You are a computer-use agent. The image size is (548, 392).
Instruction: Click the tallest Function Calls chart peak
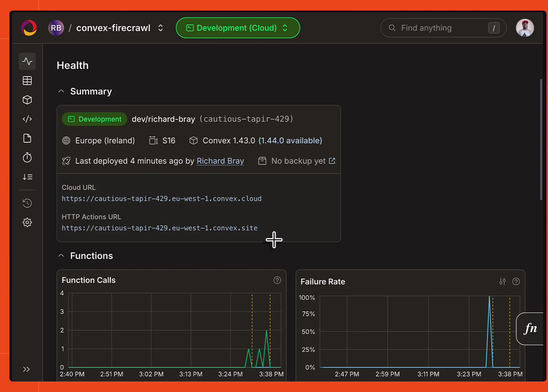pos(267,331)
